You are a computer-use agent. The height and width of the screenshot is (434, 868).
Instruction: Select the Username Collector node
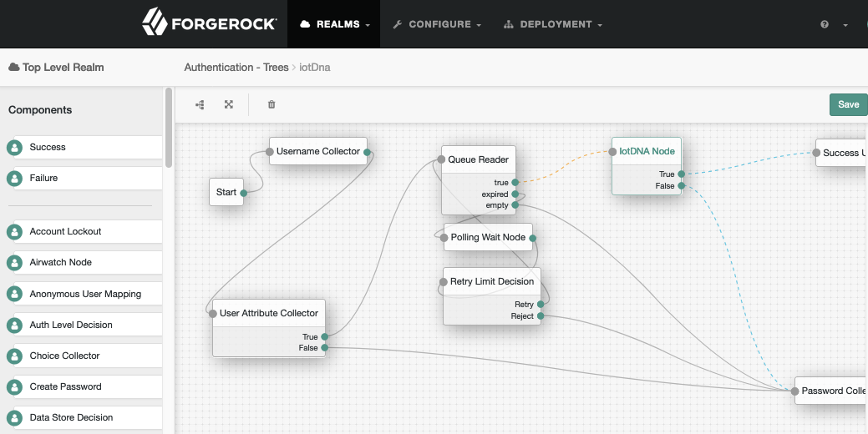click(x=318, y=152)
